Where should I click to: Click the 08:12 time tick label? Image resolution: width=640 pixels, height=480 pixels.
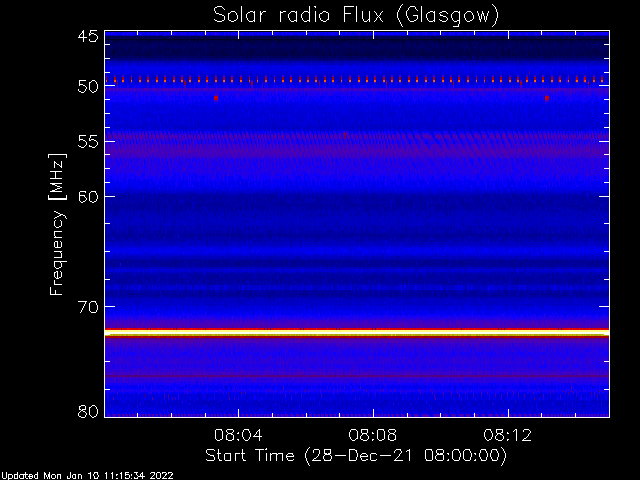point(507,436)
